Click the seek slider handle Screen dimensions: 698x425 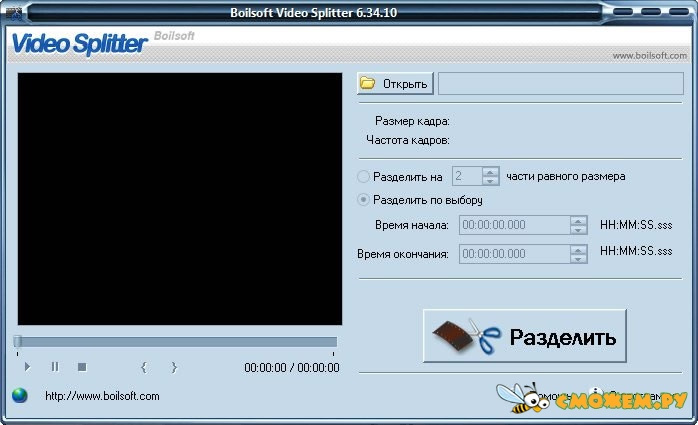[17, 341]
